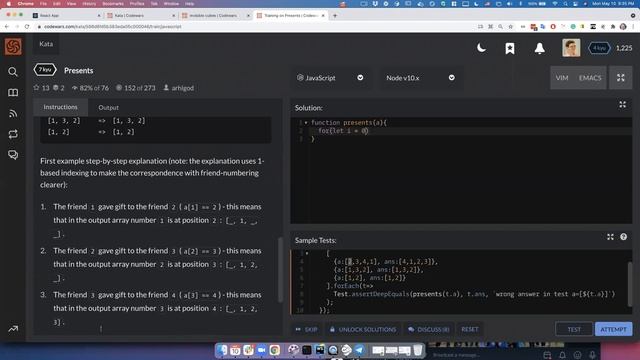This screenshot has width=640, height=360.
Task: Click the bookmark icon in header
Action: (510, 48)
